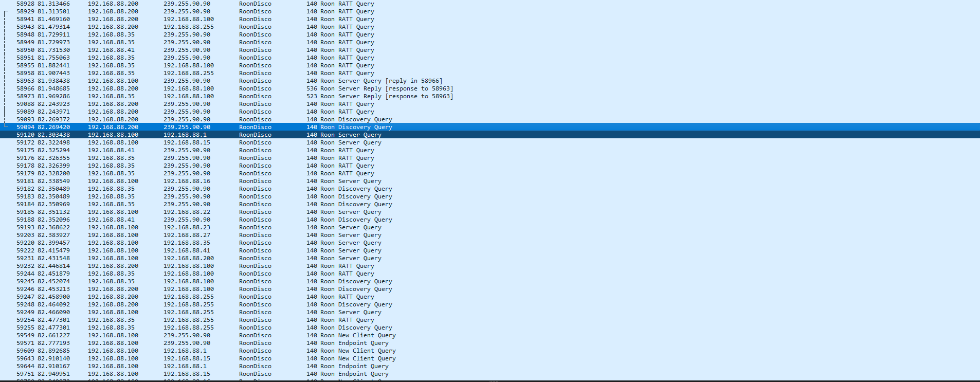Select New Client Query packet 59609

click(490, 351)
